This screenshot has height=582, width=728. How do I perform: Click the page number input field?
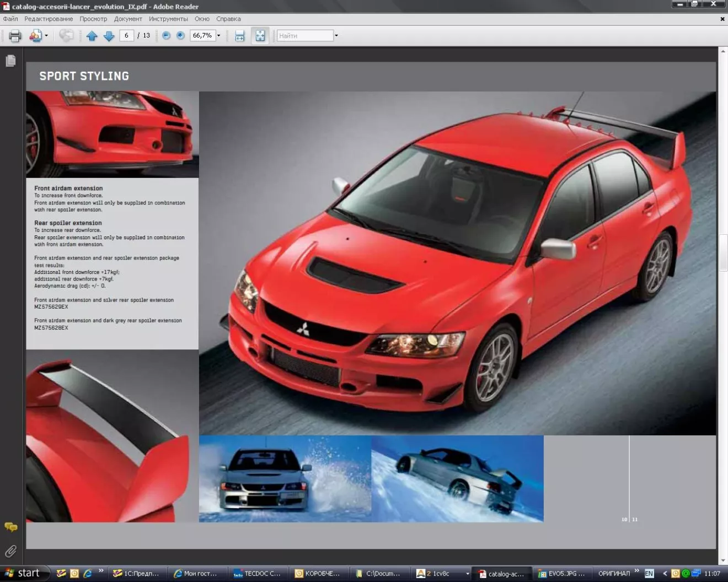pos(126,35)
